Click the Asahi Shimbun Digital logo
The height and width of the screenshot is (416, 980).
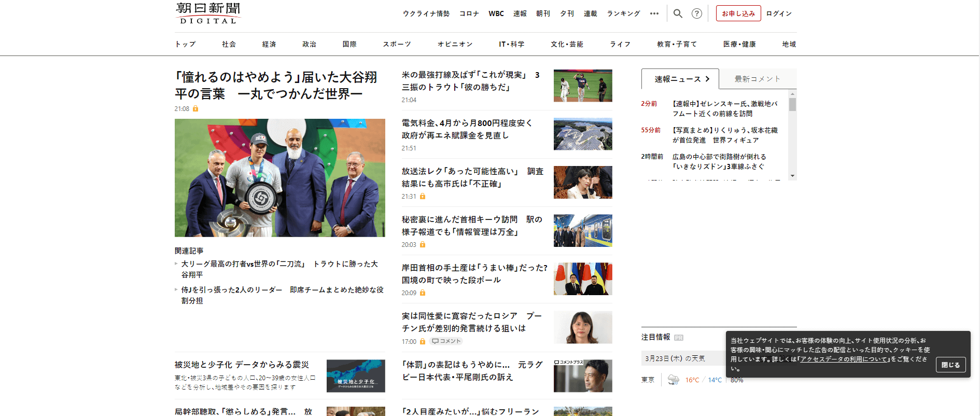[x=208, y=13]
